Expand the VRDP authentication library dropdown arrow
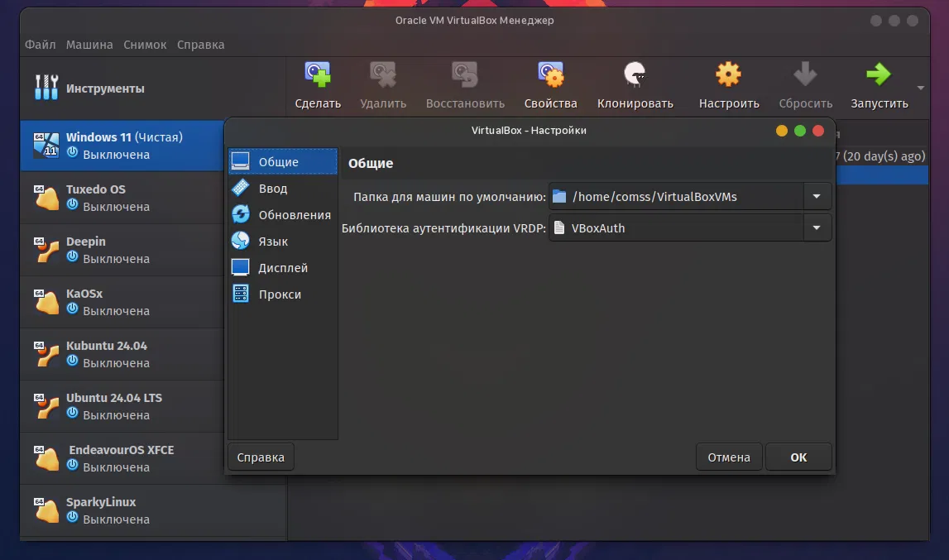949x560 pixels. point(817,227)
